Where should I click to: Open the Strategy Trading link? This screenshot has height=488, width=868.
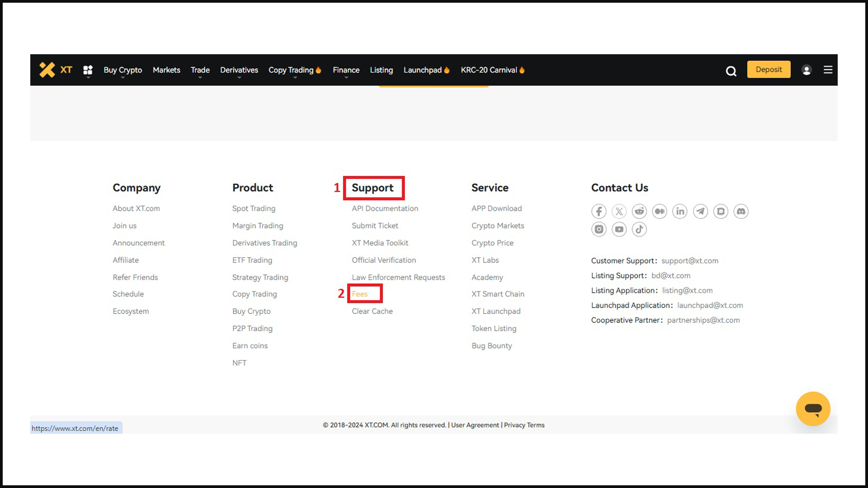tap(260, 277)
